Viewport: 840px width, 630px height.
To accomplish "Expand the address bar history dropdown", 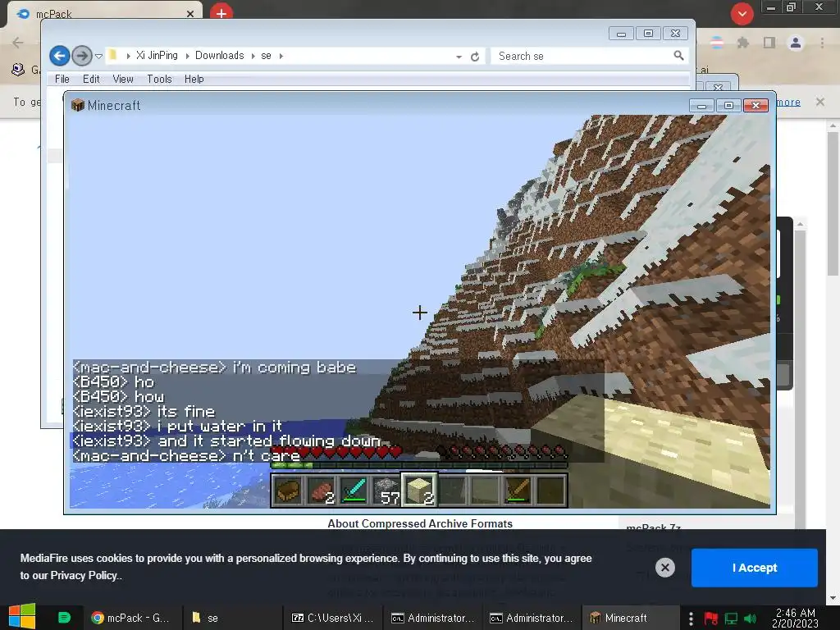I will 459,57.
